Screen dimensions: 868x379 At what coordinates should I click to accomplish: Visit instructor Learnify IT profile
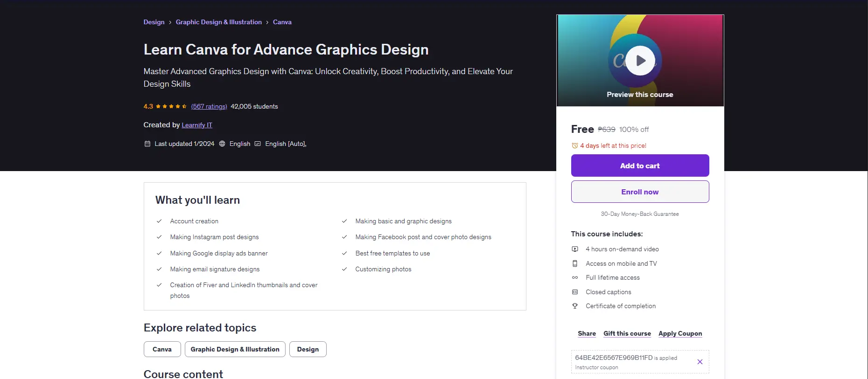click(x=197, y=125)
